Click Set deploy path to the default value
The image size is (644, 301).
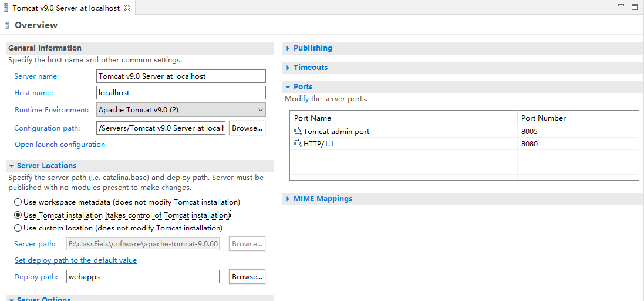click(x=76, y=260)
